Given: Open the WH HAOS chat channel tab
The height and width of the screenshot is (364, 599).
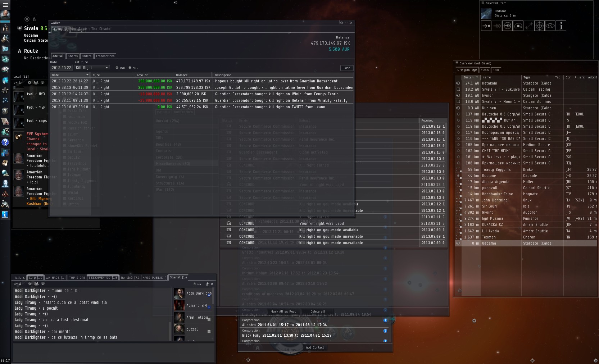Looking at the screenshot, I should tap(55, 278).
